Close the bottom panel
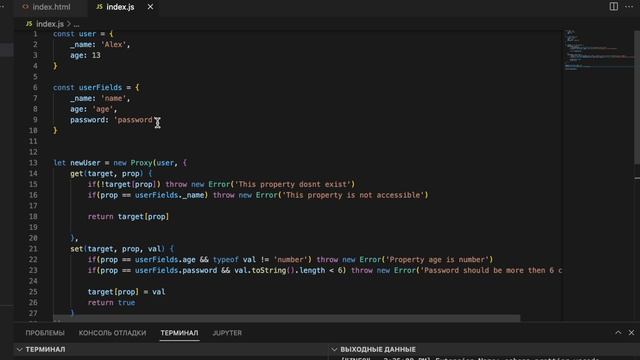The height and width of the screenshot is (360, 640). 631,333
